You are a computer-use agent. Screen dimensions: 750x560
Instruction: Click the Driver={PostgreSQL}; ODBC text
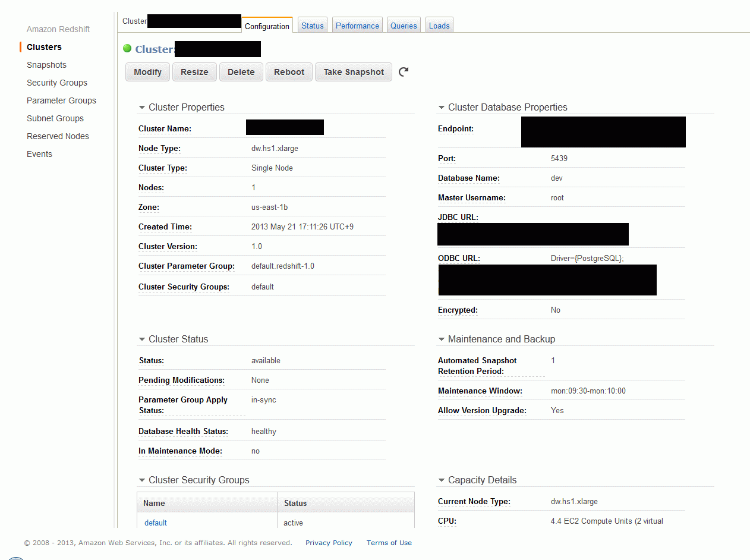click(x=587, y=259)
